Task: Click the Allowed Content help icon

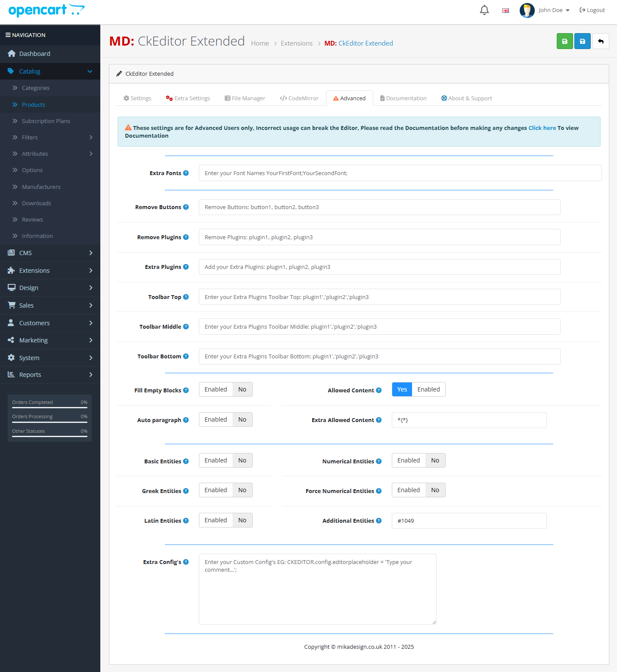Action: point(379,390)
